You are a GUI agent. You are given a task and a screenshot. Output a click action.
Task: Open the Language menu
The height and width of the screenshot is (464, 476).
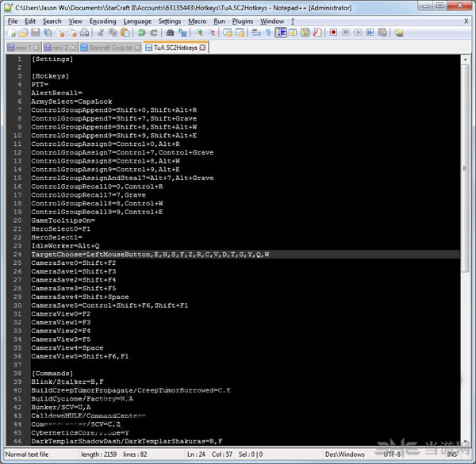tap(137, 21)
